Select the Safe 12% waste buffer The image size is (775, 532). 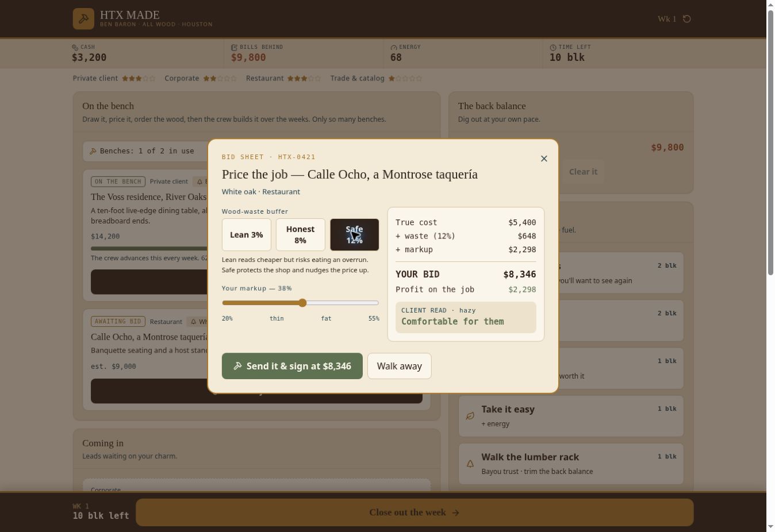tap(355, 234)
